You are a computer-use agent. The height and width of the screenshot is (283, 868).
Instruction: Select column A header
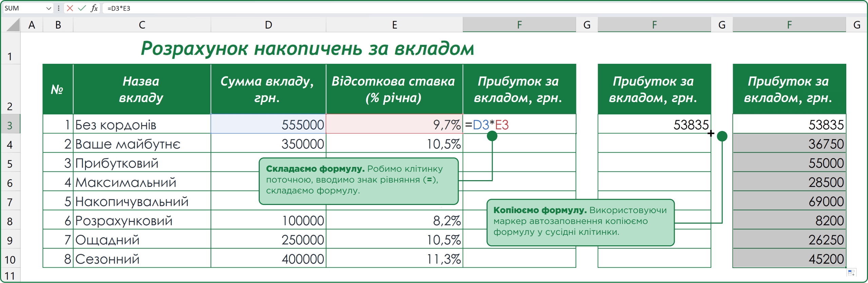pyautogui.click(x=32, y=25)
